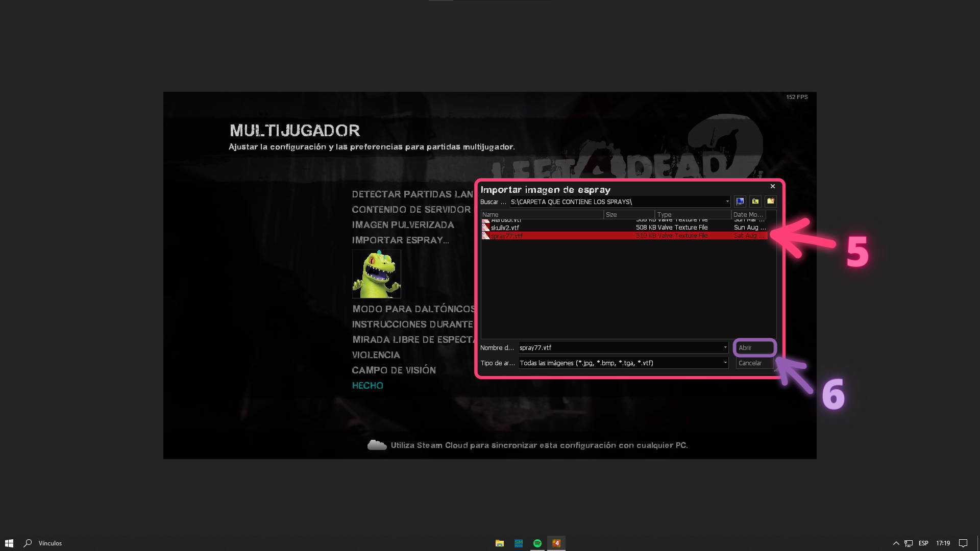Click Abrir to open the spray
This screenshot has width=980, height=551.
pyautogui.click(x=754, y=348)
